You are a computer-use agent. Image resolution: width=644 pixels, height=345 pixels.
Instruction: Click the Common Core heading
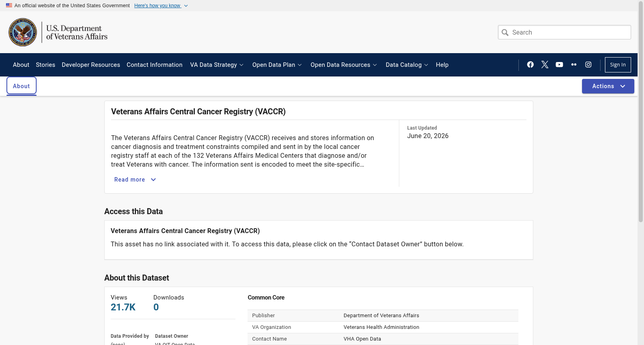[x=266, y=297]
